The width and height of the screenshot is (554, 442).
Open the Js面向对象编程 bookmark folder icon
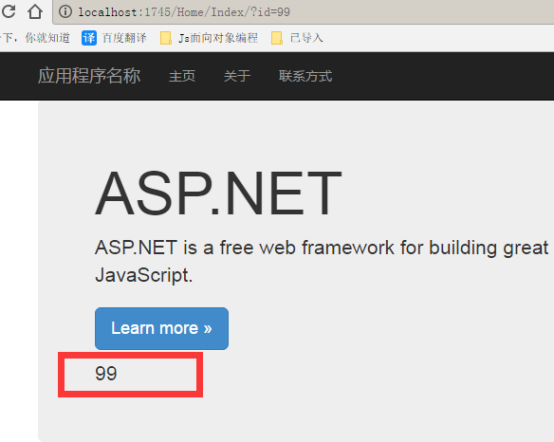166,38
